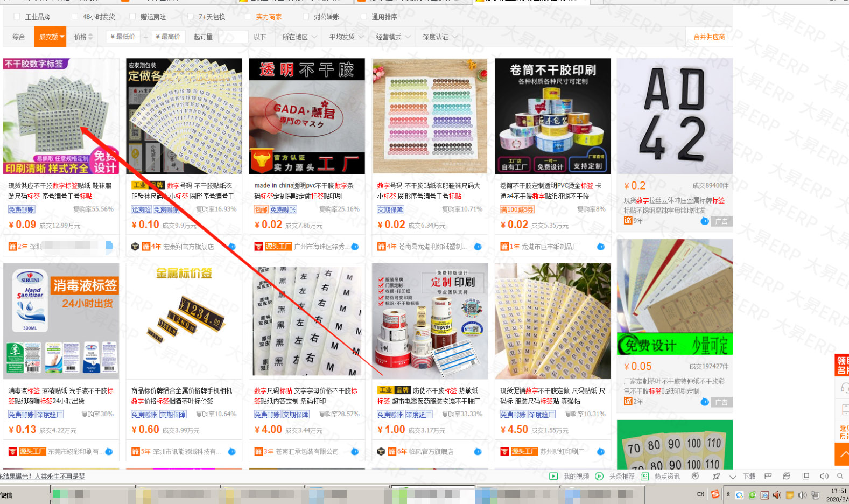This screenshot has height=504, width=849.
Task: Focus the 起订量 quantity input box
Action: (x=233, y=37)
